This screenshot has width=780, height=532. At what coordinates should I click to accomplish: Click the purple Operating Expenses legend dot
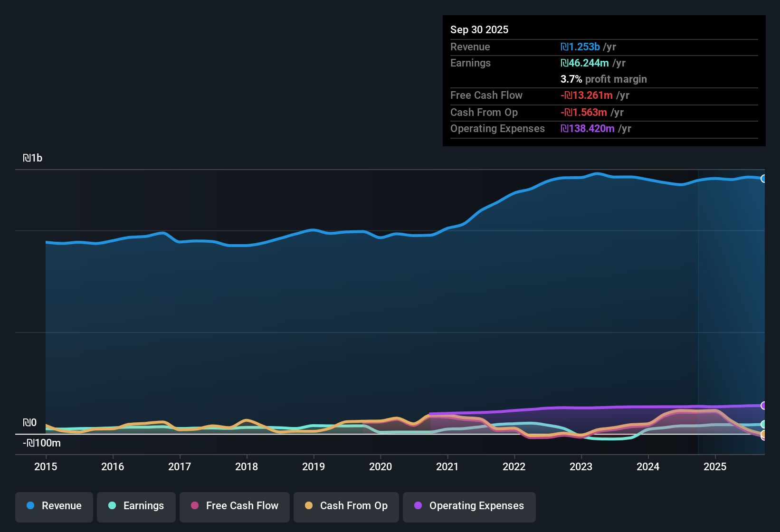[418, 506]
